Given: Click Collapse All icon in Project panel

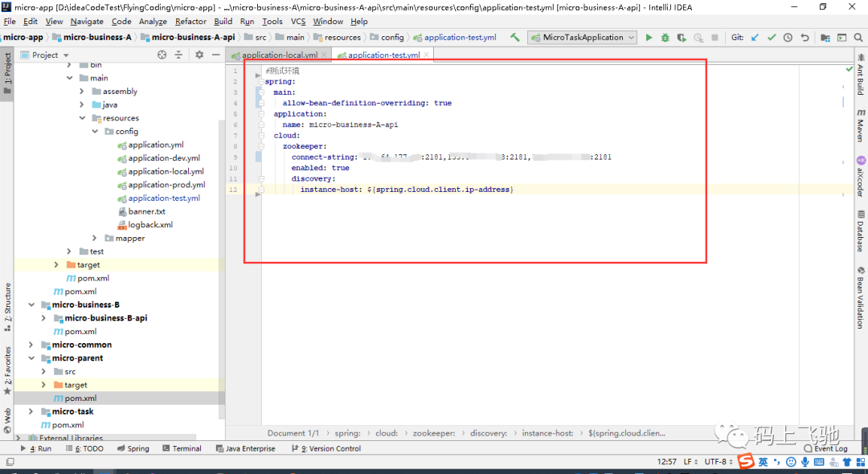Looking at the screenshot, I should coord(178,55).
